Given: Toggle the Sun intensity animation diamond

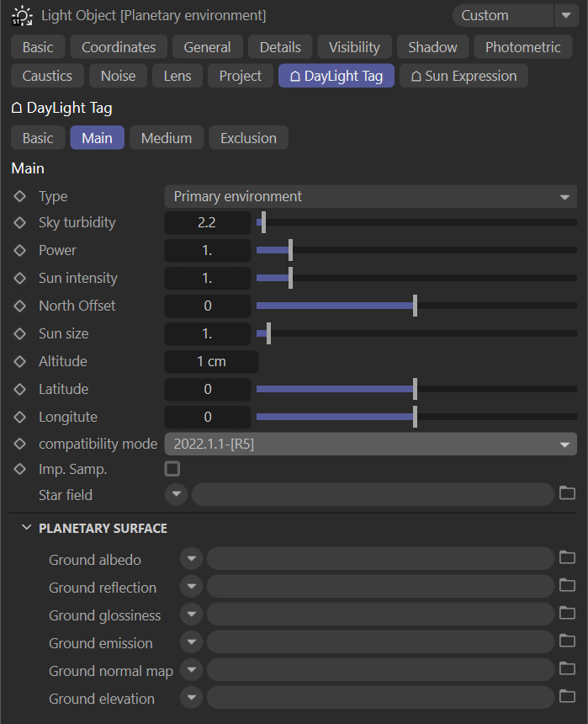Looking at the screenshot, I should pyautogui.click(x=20, y=279).
